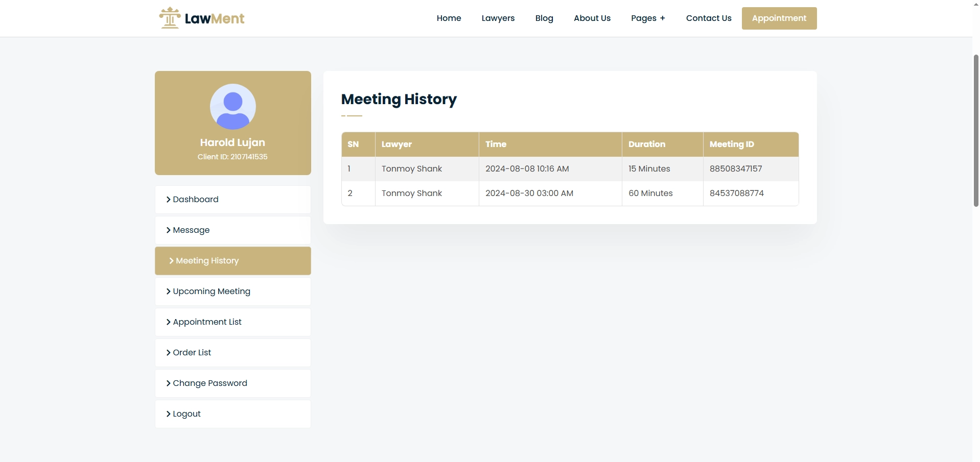The image size is (980, 462).
Task: Select time 2024-08-08 10:16 AM
Action: (x=527, y=169)
